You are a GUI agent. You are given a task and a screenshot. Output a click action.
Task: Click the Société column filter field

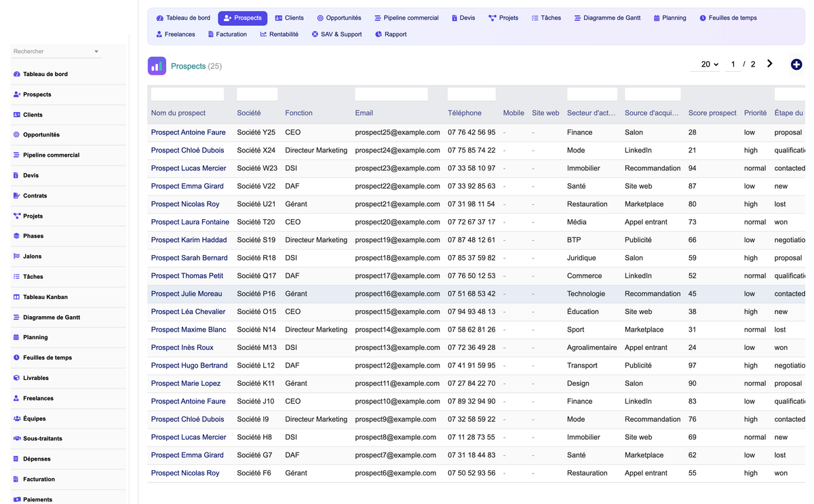coord(257,94)
